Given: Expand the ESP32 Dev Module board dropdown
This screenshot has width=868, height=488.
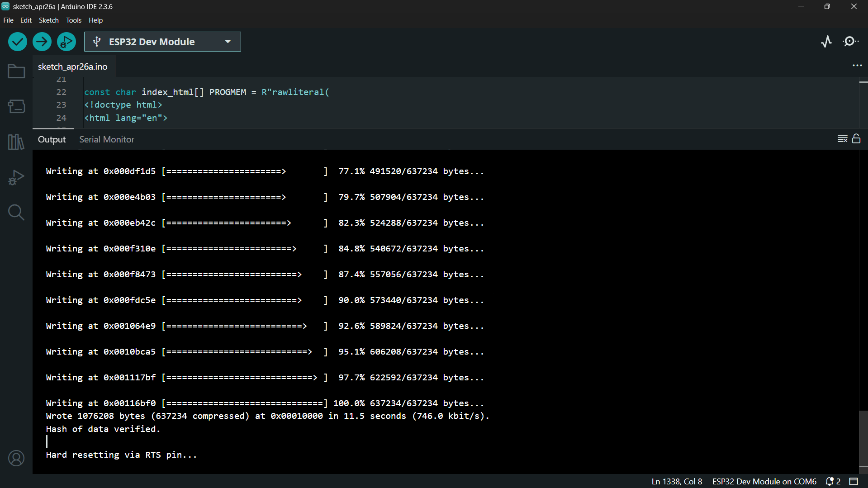Looking at the screenshot, I should click(228, 42).
